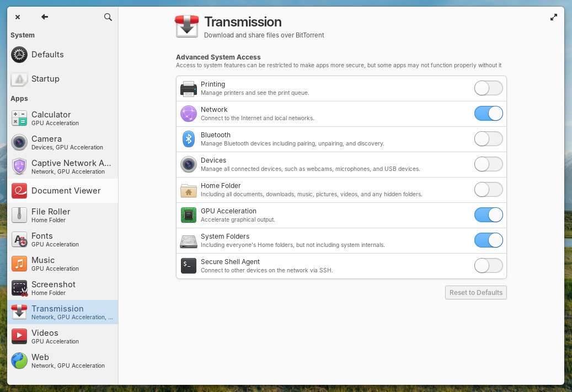Viewport: 572px width, 392px height.
Task: Close the settings window with X
Action: pos(18,17)
